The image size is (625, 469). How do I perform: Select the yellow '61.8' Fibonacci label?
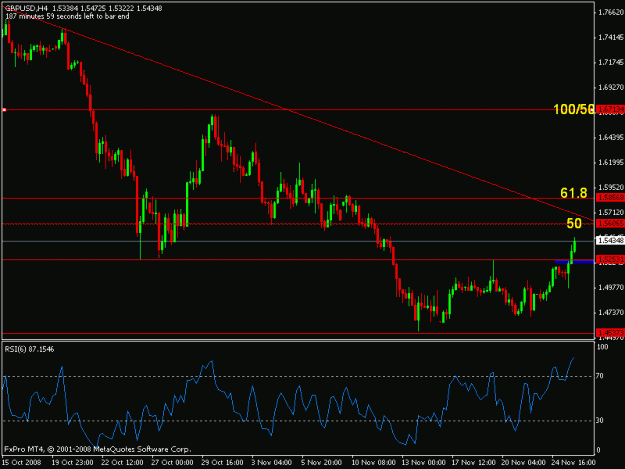point(574,193)
